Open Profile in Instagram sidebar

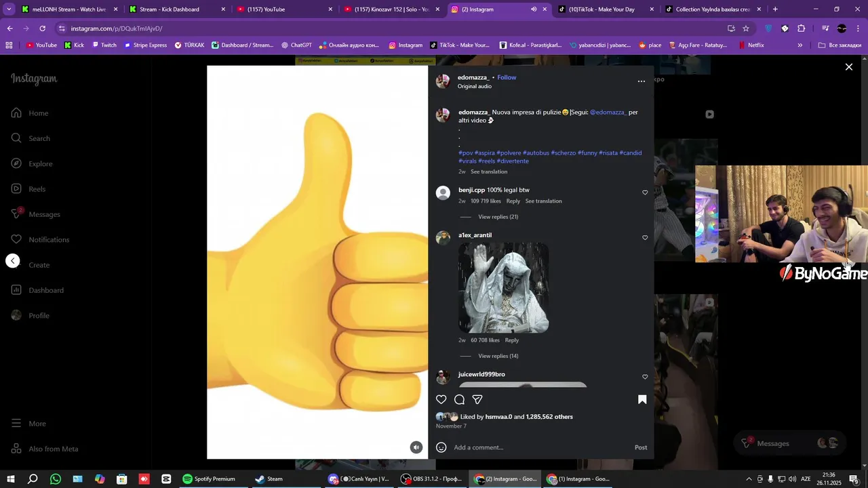pos(30,315)
